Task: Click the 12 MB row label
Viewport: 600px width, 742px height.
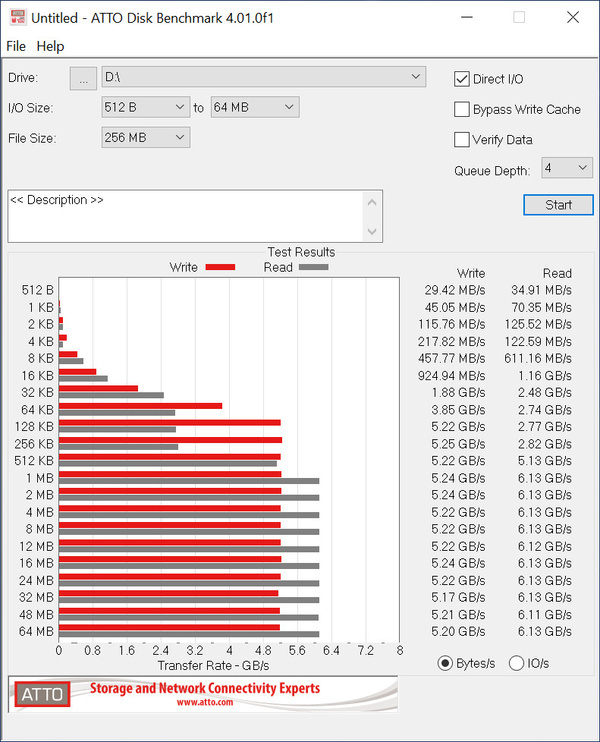Action: click(x=36, y=547)
